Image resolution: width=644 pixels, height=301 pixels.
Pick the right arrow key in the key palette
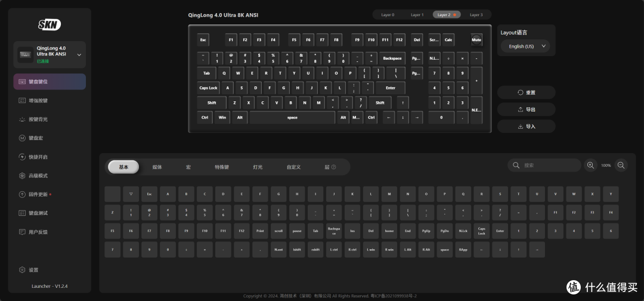click(537, 249)
